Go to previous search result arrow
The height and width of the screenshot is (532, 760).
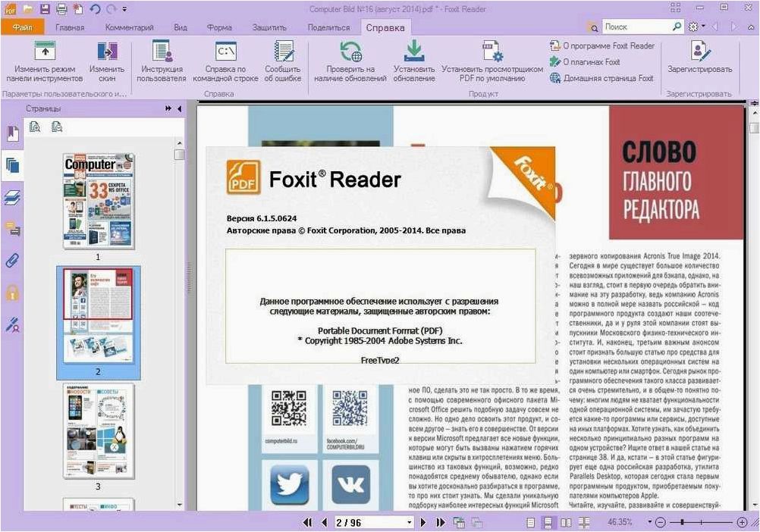(715, 27)
